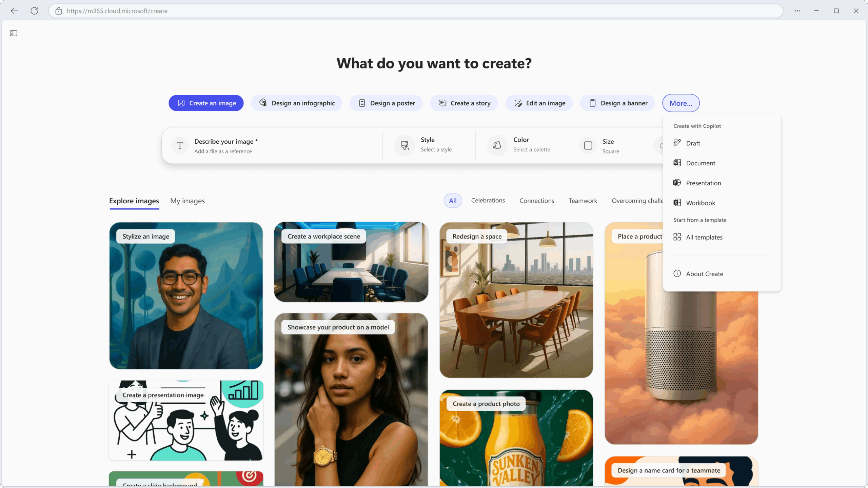Open the Color palette selector
This screenshot has height=488, width=868.
coord(521,145)
